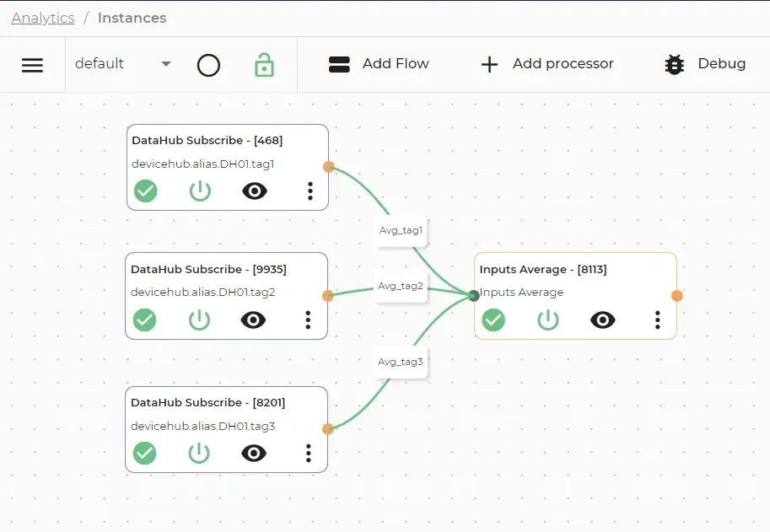Select the Inputs Average - [8113] title
The width and height of the screenshot is (770, 532).
pos(543,270)
